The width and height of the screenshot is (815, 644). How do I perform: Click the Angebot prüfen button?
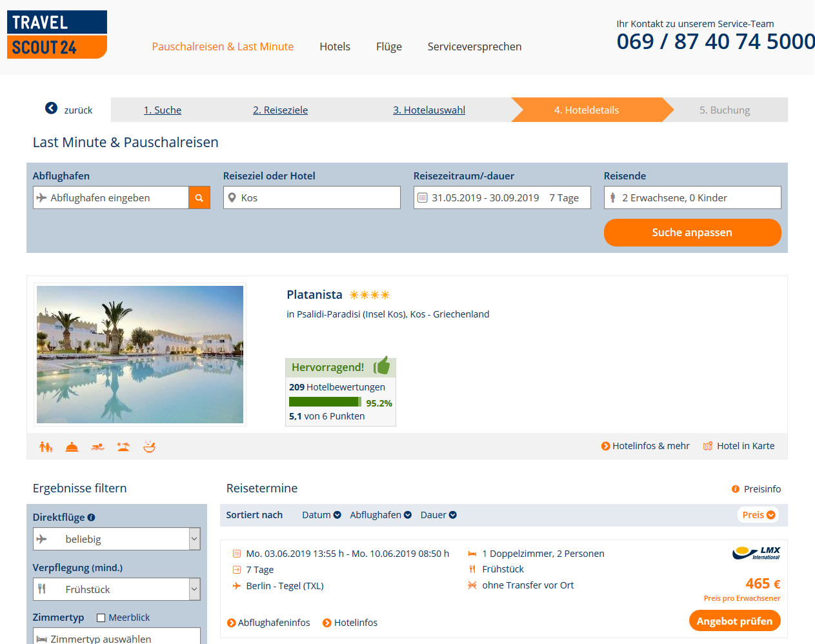(x=735, y=621)
